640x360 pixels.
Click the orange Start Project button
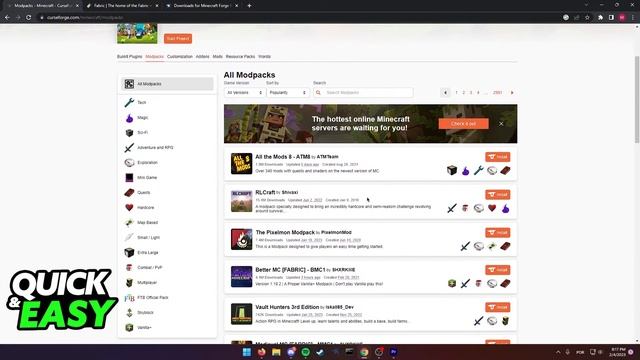pyautogui.click(x=178, y=38)
